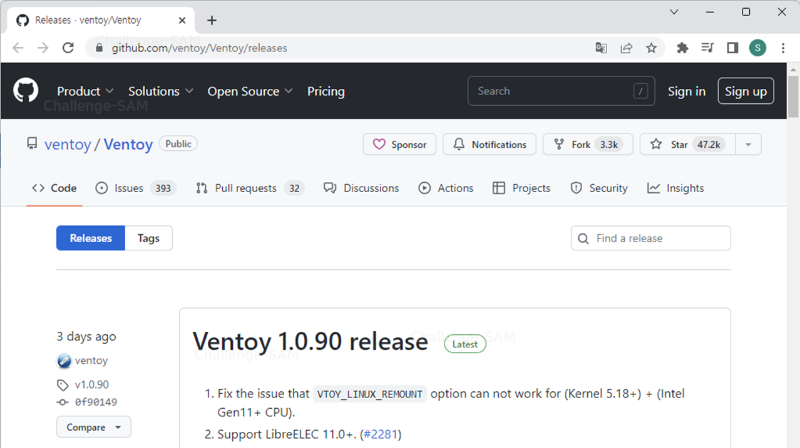Click the Sign up button

(x=746, y=91)
